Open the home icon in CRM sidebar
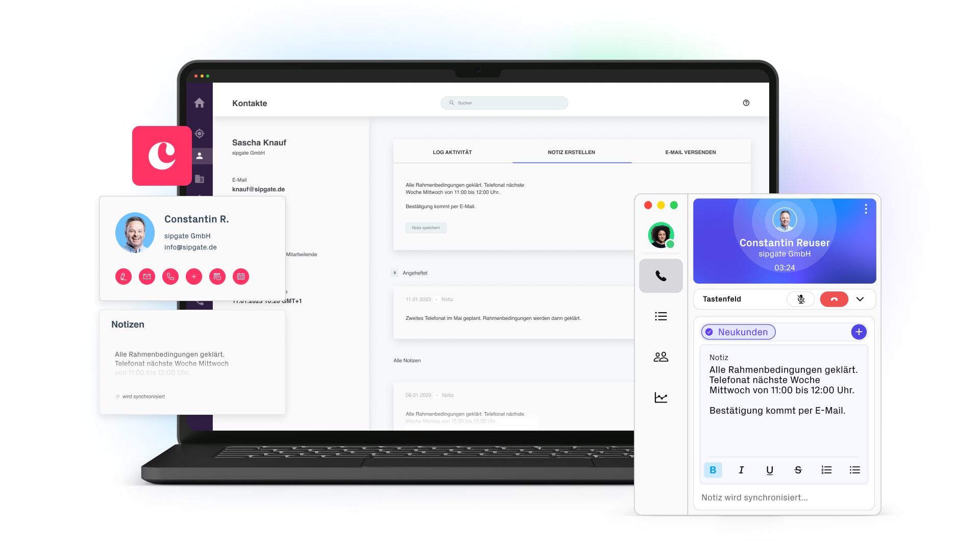 pyautogui.click(x=200, y=103)
